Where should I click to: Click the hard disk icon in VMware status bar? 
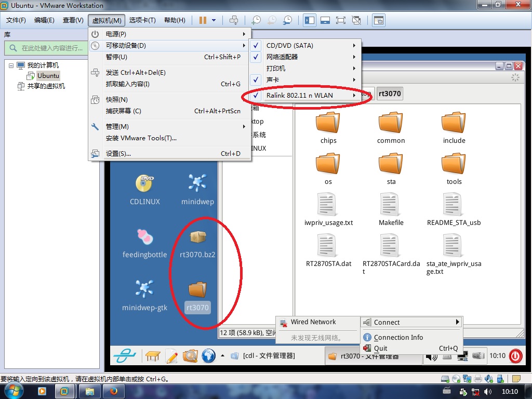[x=445, y=379]
